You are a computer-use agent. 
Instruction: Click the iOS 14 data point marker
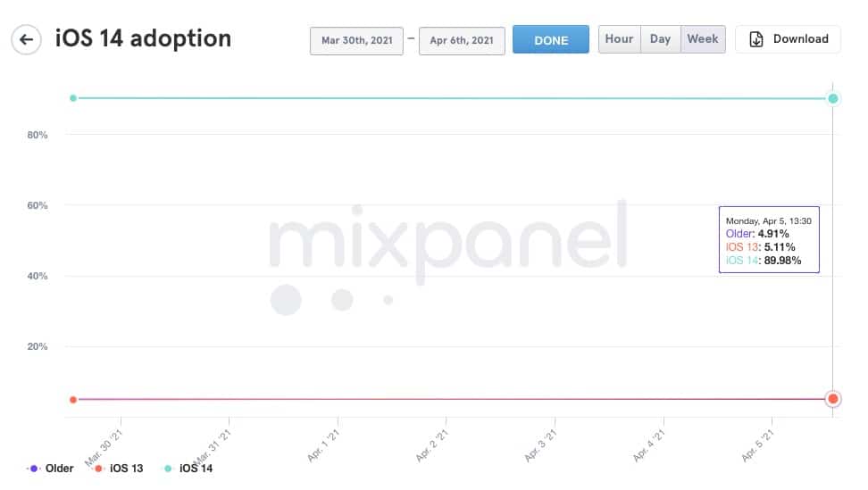832,98
